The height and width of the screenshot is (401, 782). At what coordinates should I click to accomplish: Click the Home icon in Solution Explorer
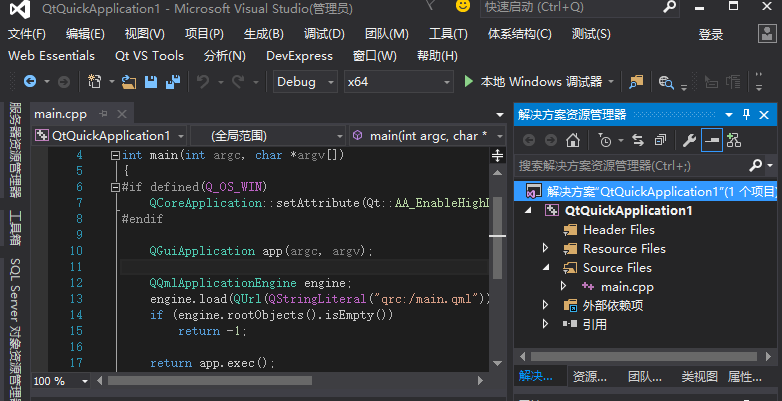tap(572, 140)
